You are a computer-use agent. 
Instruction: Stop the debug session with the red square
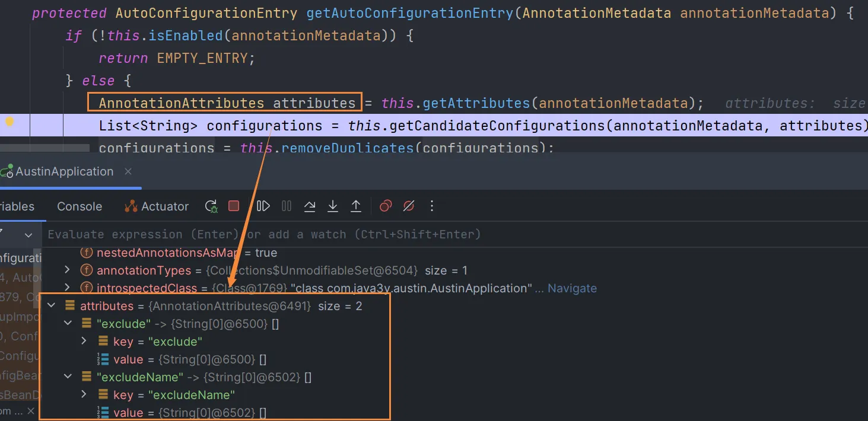(234, 206)
